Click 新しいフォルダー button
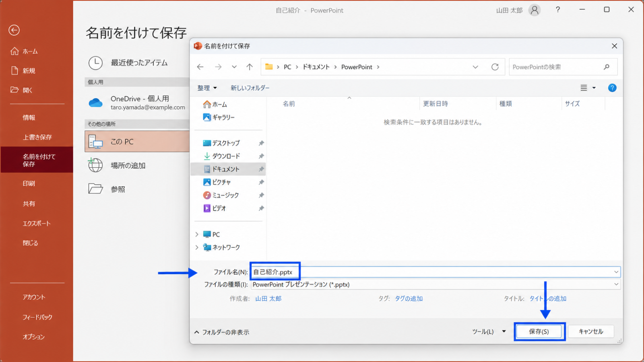This screenshot has width=644, height=362. [x=250, y=88]
